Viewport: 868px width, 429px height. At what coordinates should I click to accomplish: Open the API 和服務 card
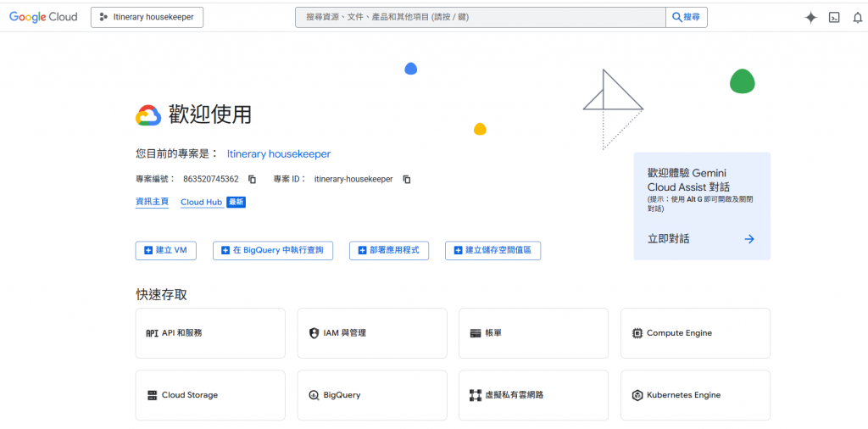(x=210, y=333)
